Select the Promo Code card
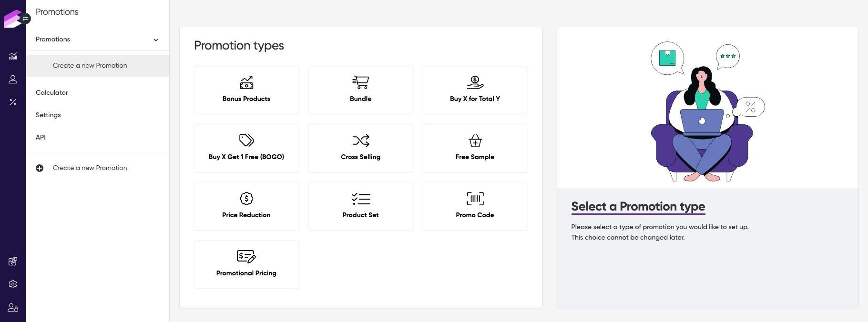Viewport: 868px width, 322px height. (x=475, y=206)
